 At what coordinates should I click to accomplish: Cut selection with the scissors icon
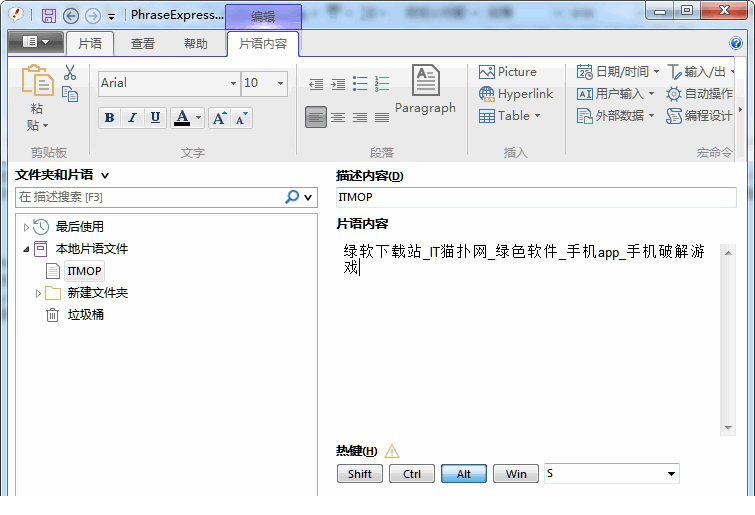click(70, 73)
